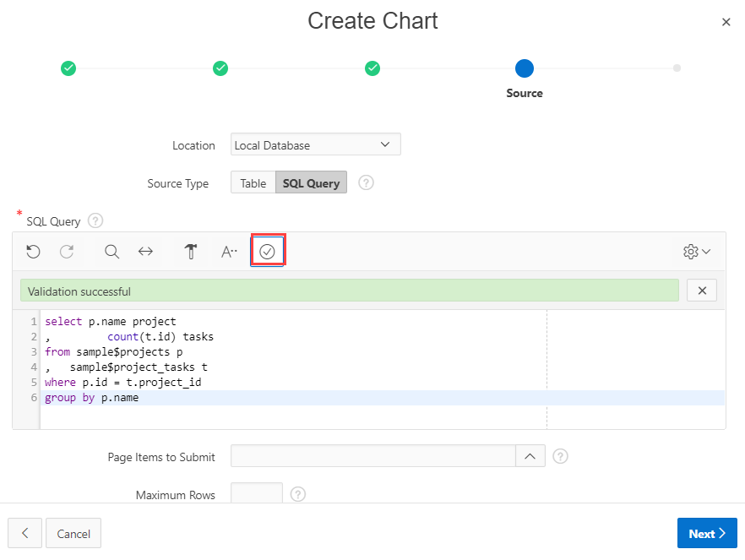Validate the SQL with the checkmark icon
This screenshot has height=560, width=745.
pyautogui.click(x=267, y=251)
